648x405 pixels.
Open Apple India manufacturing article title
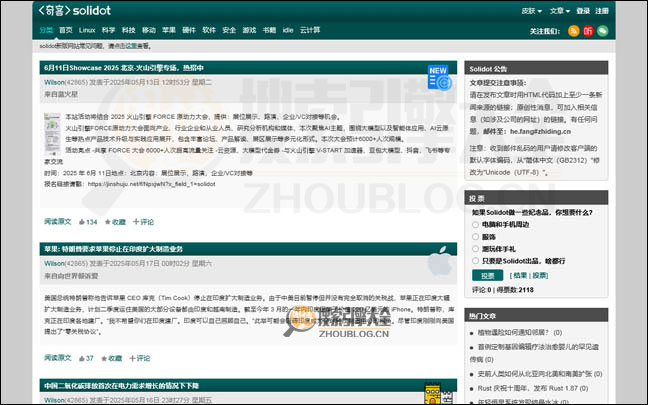(x=114, y=249)
